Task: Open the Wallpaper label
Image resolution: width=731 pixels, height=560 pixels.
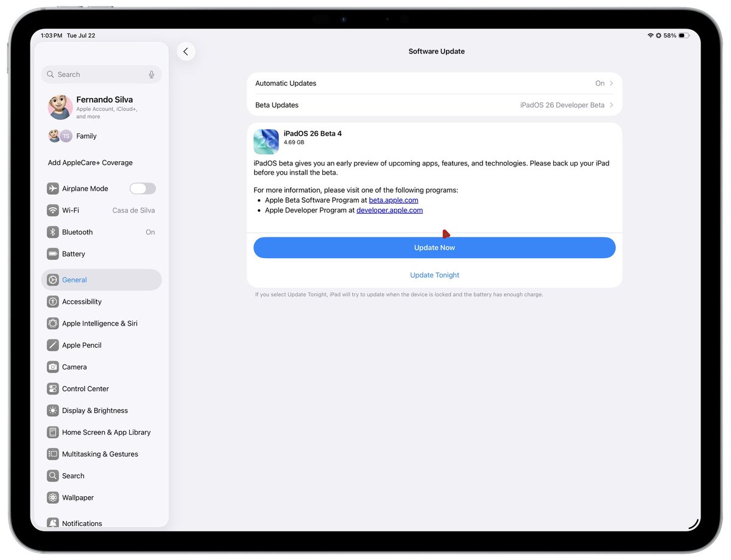Action: (78, 498)
